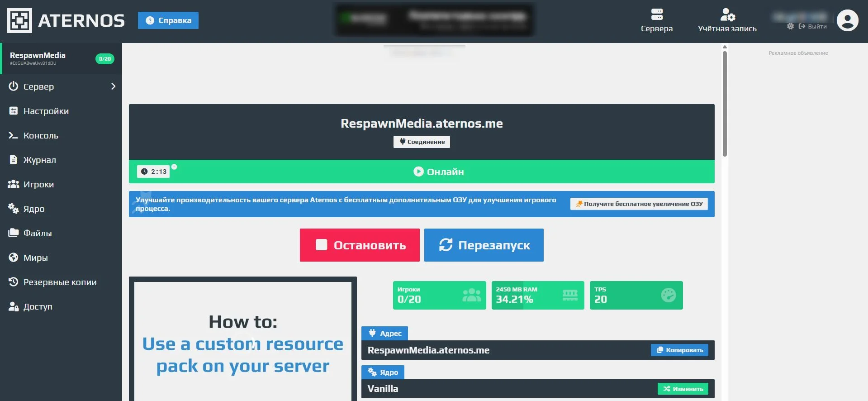Screen dimensions: 868x401
Task: Open account settings via the small gear icon
Action: pos(790,26)
